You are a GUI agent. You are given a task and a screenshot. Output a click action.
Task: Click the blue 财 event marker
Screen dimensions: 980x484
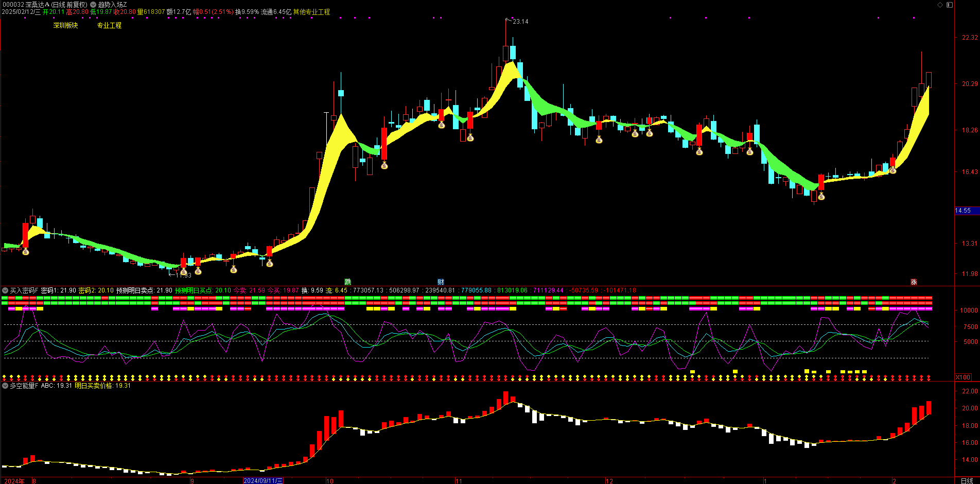[x=441, y=282]
